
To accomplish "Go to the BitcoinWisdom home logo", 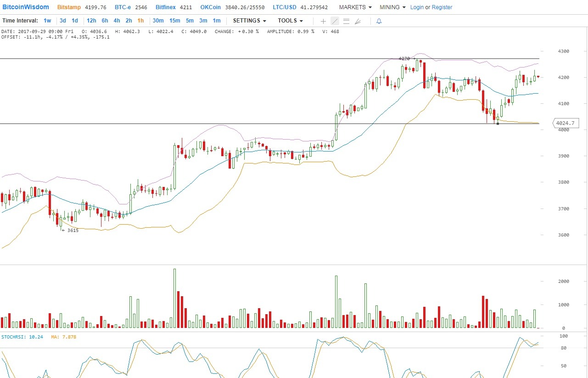I will click(26, 7).
